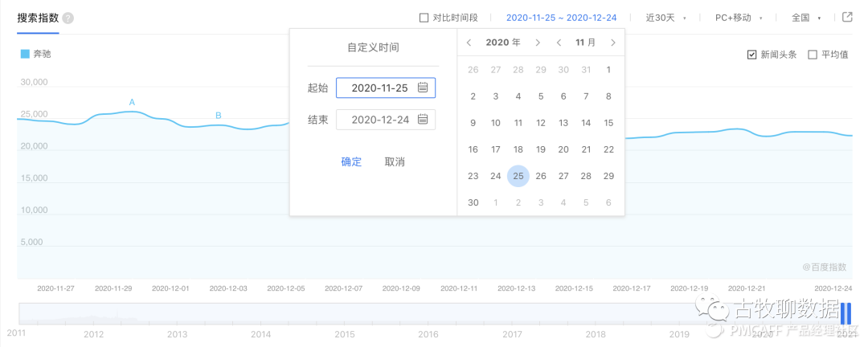The width and height of the screenshot is (868, 347).
Task: Toggle the 奔驰 legend color square
Action: pyautogui.click(x=25, y=55)
